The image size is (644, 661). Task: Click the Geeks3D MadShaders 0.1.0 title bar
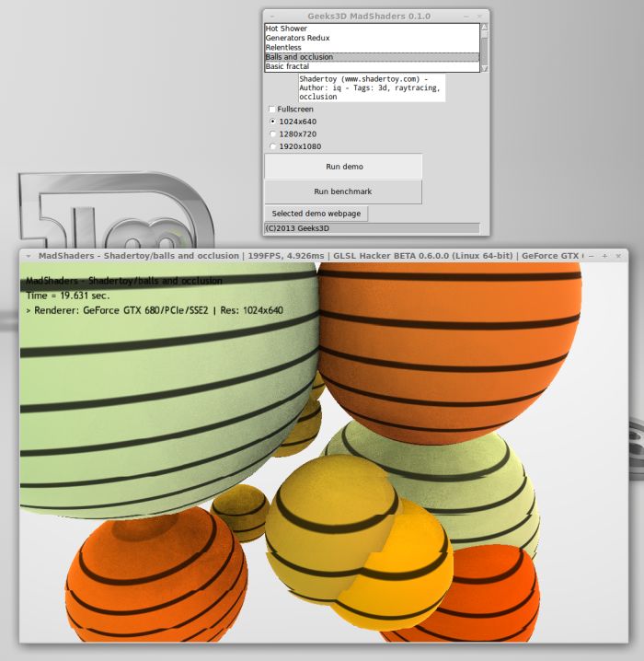369,17
